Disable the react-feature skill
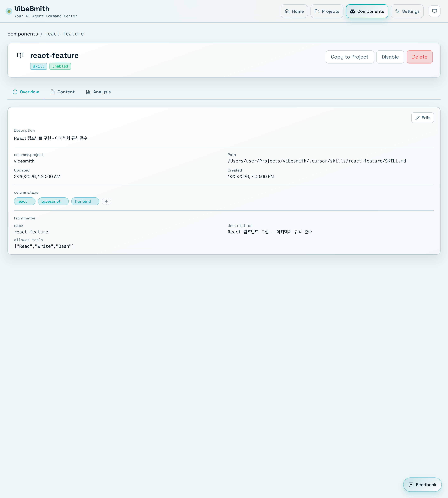 390,57
